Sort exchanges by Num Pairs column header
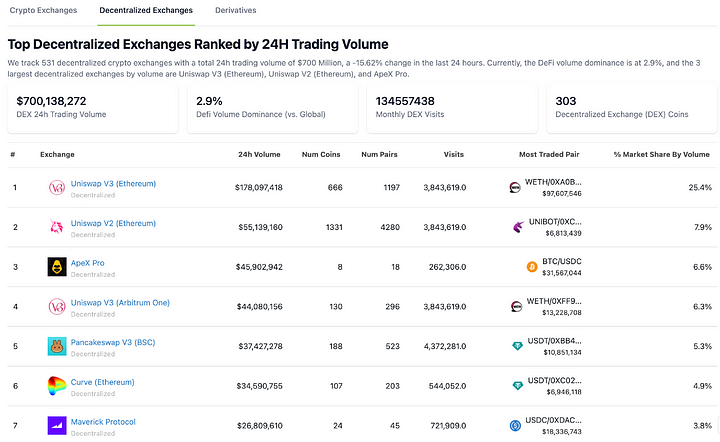 (378, 154)
